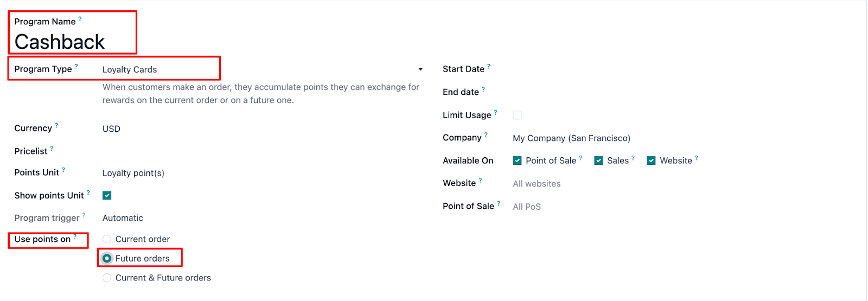This screenshot has width=868, height=301.
Task: Click help icon next to Start Date
Action: [x=489, y=66]
